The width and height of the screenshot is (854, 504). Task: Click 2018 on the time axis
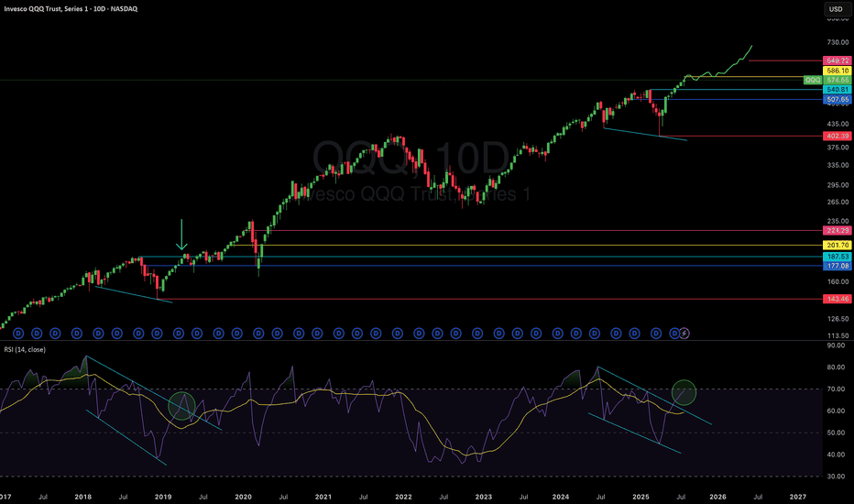coord(82,497)
